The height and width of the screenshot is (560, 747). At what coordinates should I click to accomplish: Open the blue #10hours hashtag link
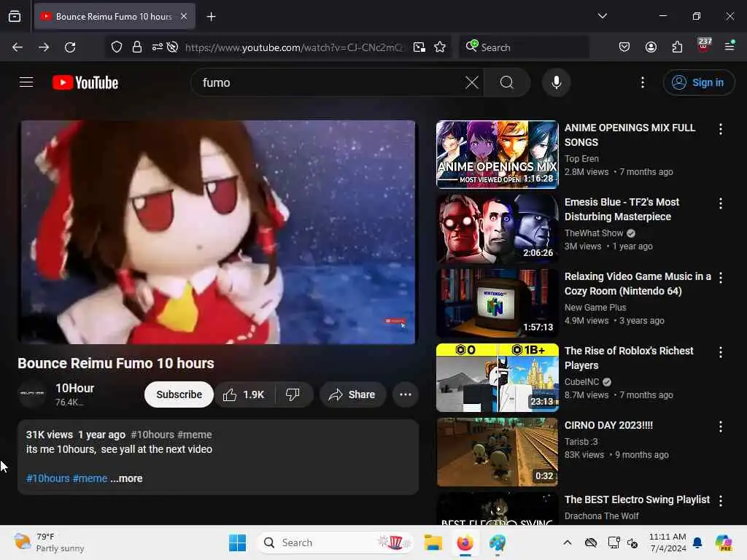tap(47, 478)
